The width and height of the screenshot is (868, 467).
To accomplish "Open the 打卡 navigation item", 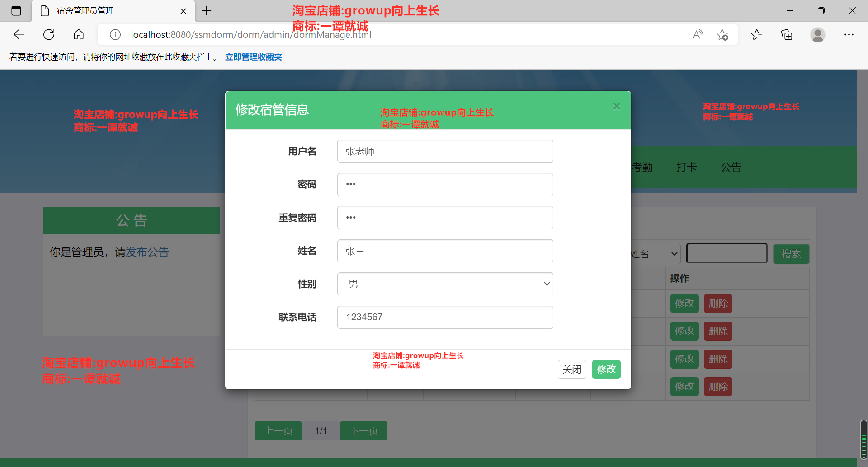I will [686, 167].
